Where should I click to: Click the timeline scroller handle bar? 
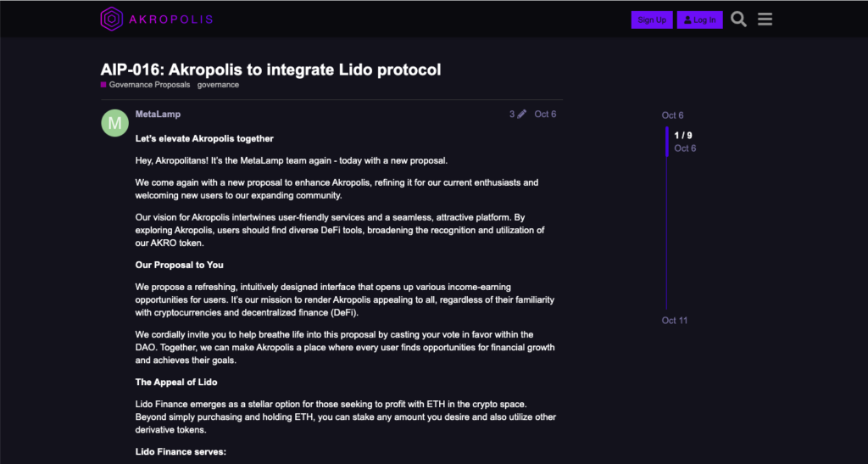tap(667, 142)
